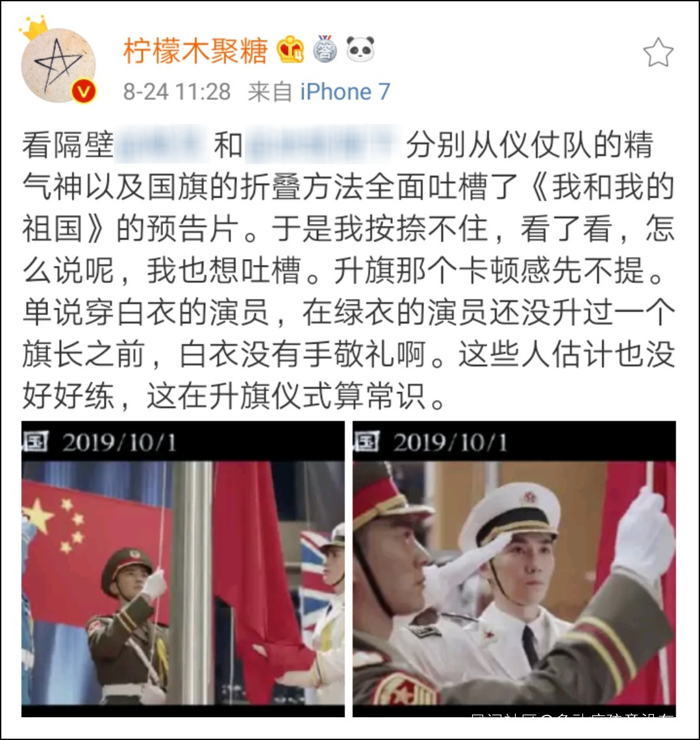
Task: Click the 2019/10/1 caption on right image
Action: tap(450, 443)
